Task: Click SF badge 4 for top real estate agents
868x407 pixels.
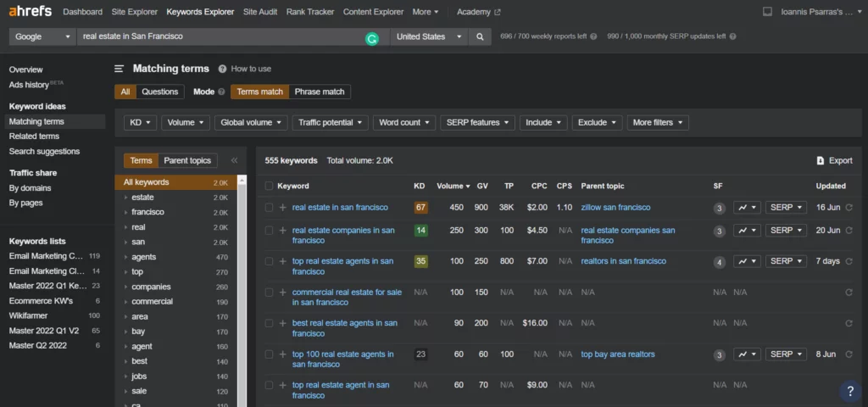Action: coord(719,262)
